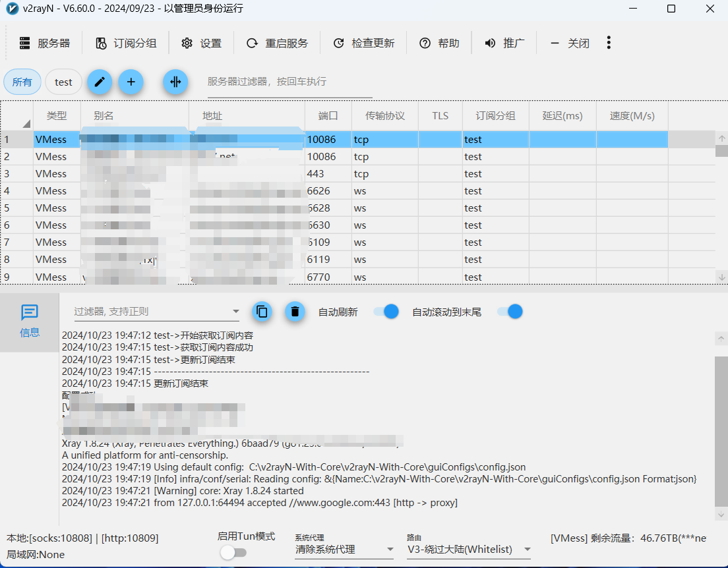
Task: Click the 重启服务 restart service icon
Action: click(277, 42)
